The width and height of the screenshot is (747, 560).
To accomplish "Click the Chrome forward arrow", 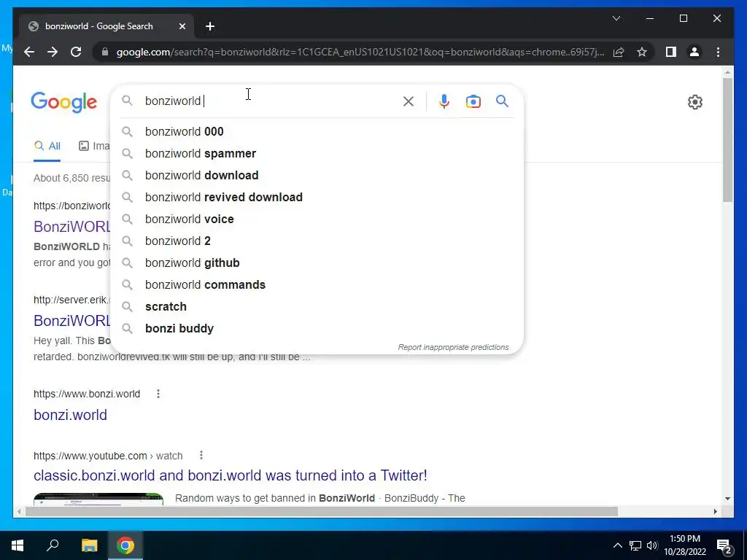I will point(53,52).
